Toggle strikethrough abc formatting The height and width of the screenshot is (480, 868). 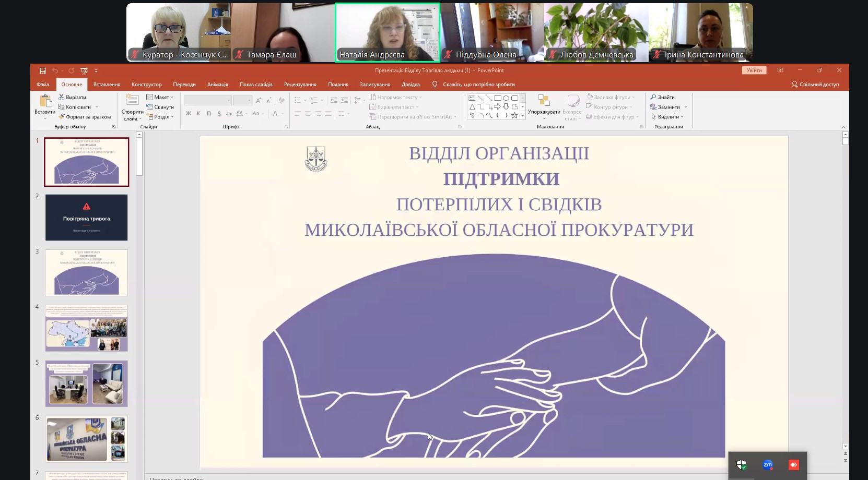[x=229, y=113]
